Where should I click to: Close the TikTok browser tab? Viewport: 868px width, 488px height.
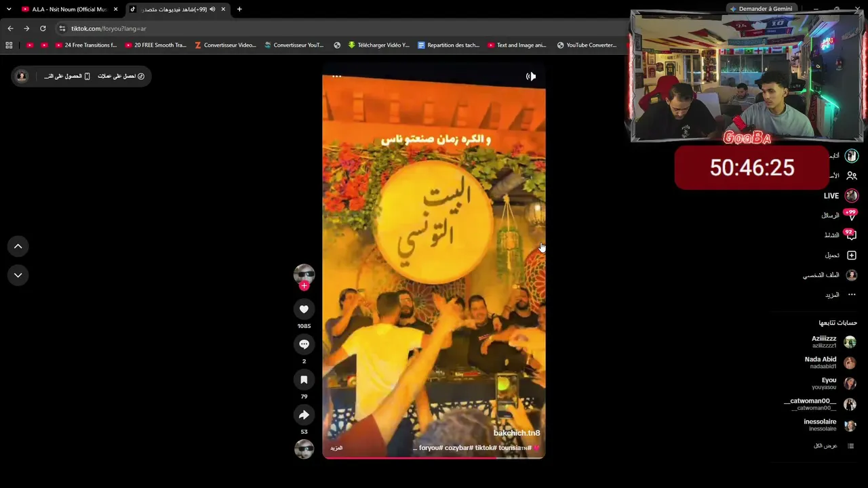tap(223, 9)
